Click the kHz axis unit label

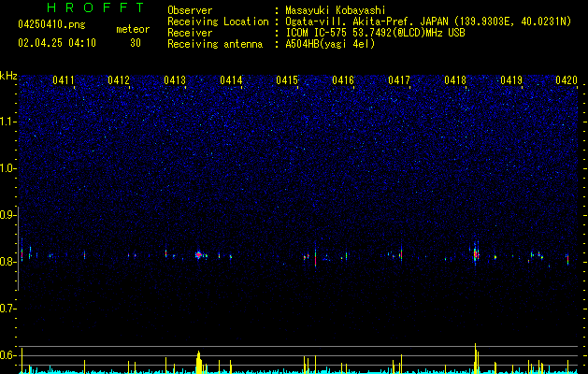[x=8, y=76]
